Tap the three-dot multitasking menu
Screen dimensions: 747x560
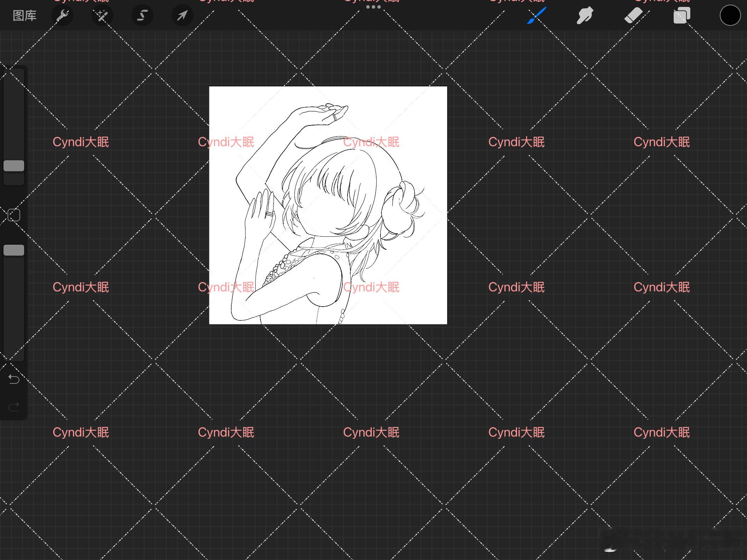click(373, 7)
